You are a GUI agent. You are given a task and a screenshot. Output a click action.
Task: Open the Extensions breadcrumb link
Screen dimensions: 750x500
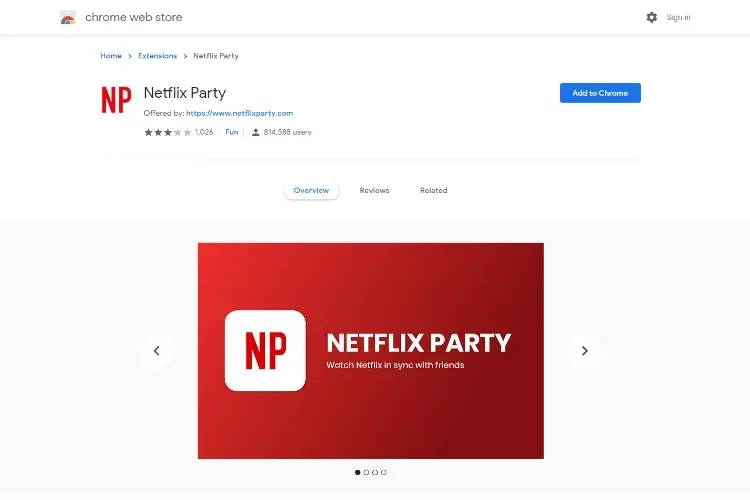[157, 56]
